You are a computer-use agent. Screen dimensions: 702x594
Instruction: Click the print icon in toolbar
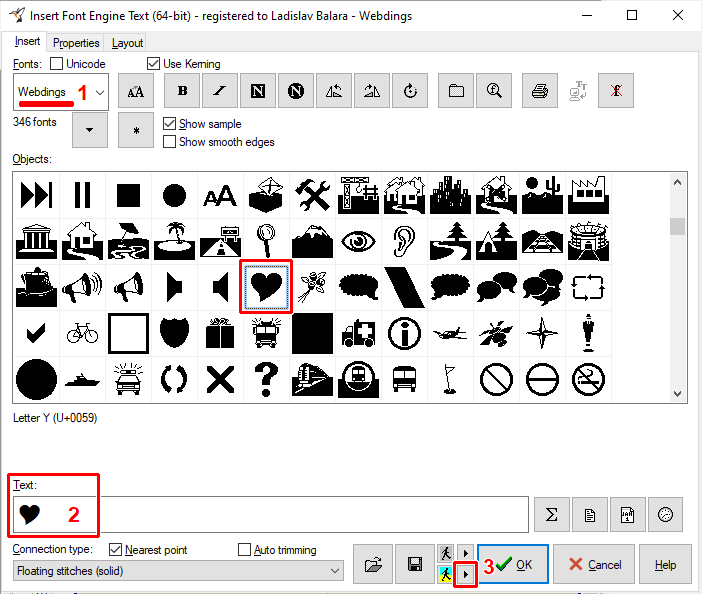[x=539, y=91]
